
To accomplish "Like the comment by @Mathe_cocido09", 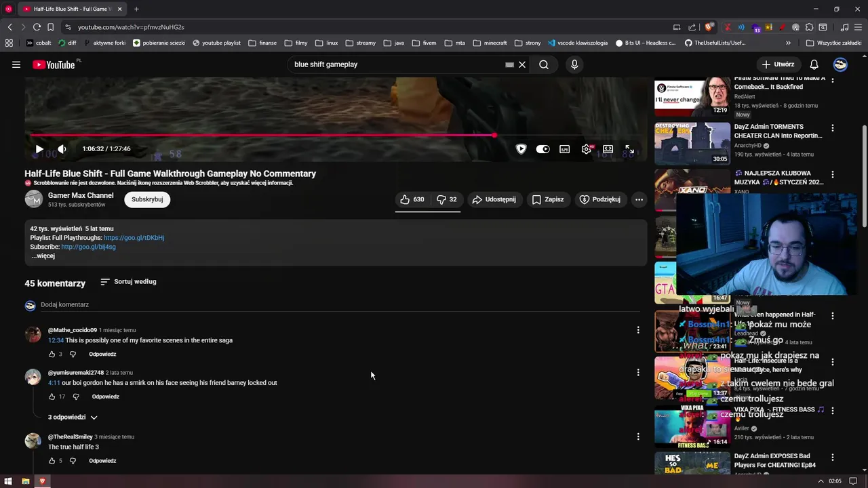I will (x=52, y=354).
